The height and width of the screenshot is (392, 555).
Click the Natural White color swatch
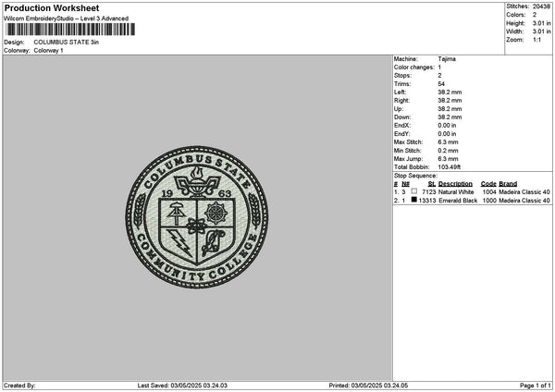coord(414,191)
